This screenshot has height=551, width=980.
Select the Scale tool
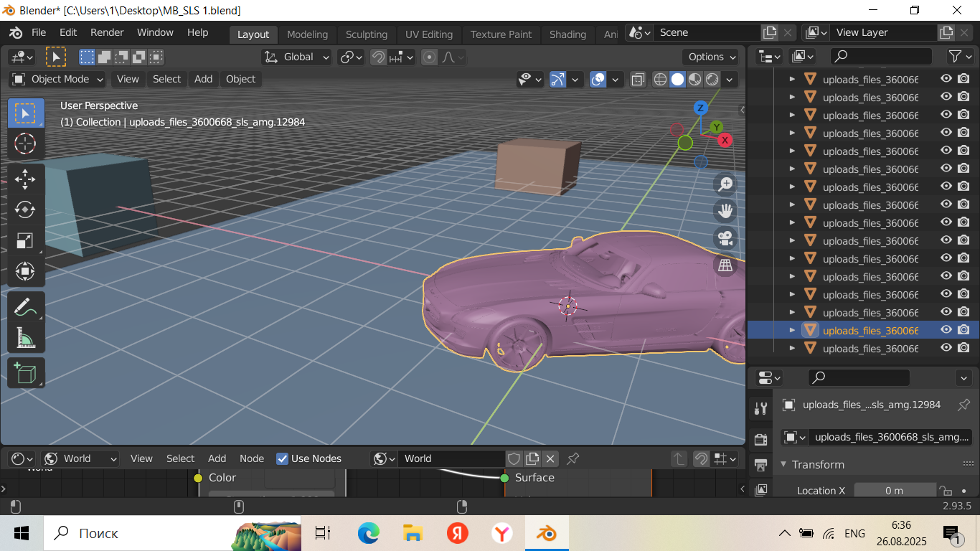[x=25, y=241]
